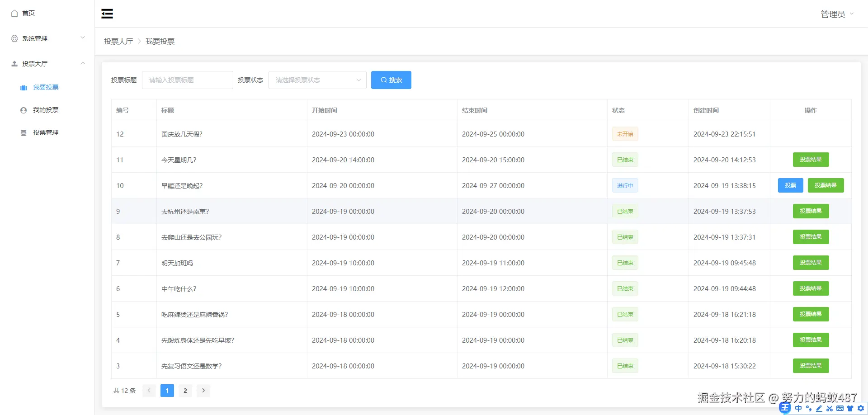Click the title 中午吃什么?
This screenshot has width=868, height=415.
[x=179, y=289]
